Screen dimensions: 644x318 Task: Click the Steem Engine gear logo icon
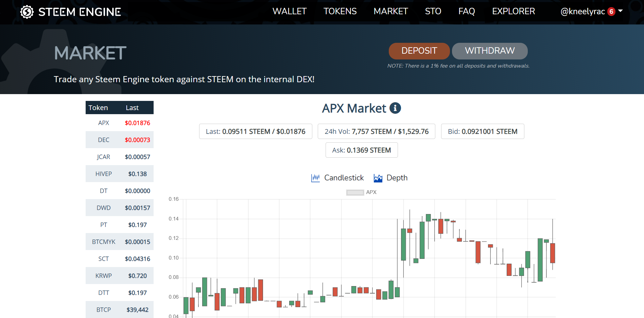[27, 12]
